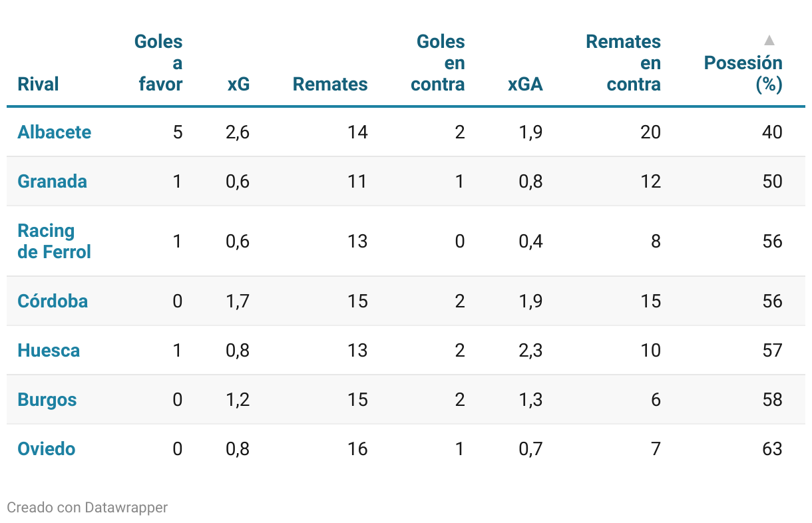Sort by Remates en contra header
The image size is (812, 523).
624,63
